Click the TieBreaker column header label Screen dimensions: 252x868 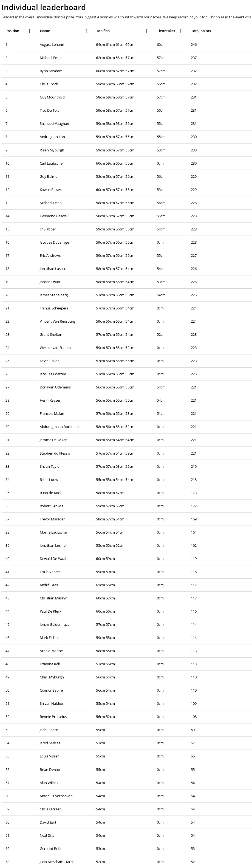[x=166, y=31]
